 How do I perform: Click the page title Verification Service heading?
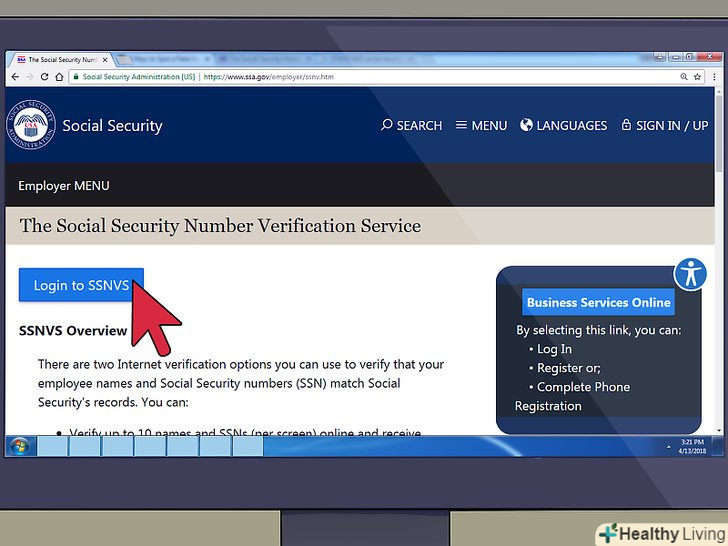coord(220,226)
